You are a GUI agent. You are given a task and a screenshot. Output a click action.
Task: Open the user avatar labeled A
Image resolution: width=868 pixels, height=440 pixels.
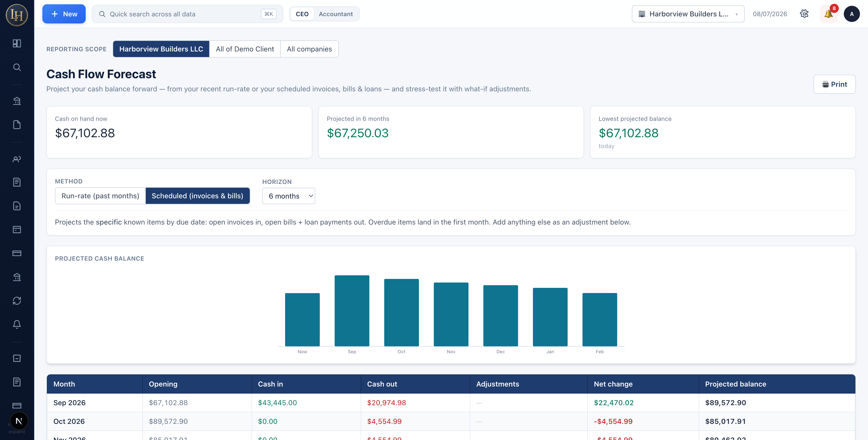tap(851, 14)
